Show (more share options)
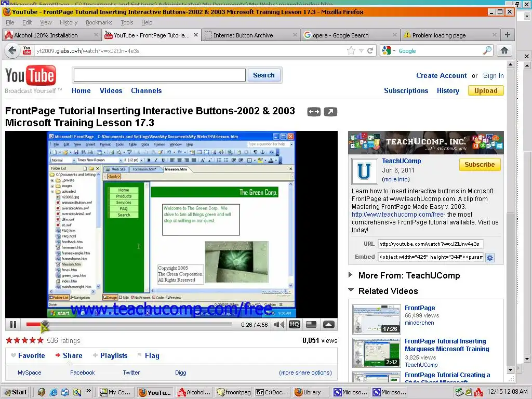532x399 pixels. [305, 373]
